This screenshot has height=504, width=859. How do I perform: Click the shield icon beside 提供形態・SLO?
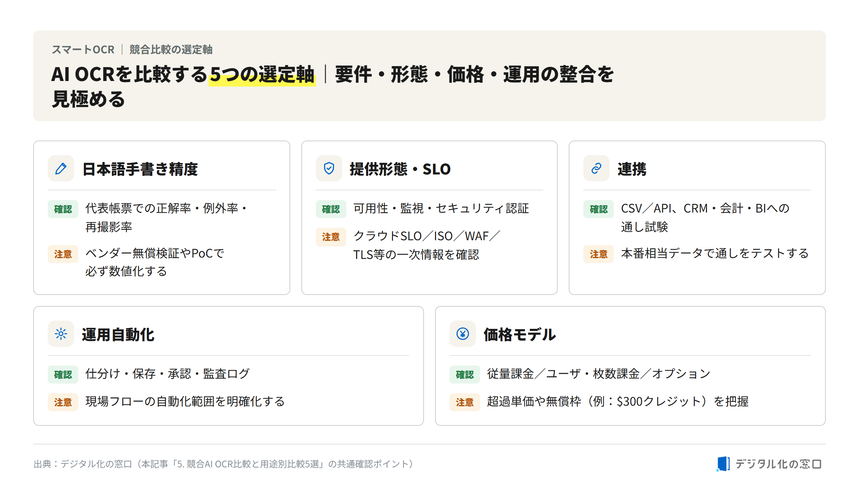329,169
